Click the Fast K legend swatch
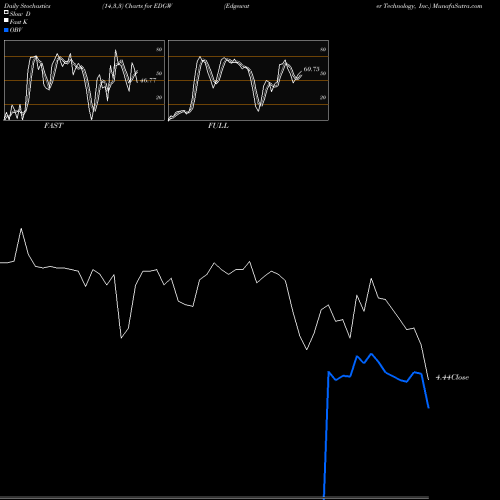Image resolution: width=500 pixels, height=500 pixels. 6,21
